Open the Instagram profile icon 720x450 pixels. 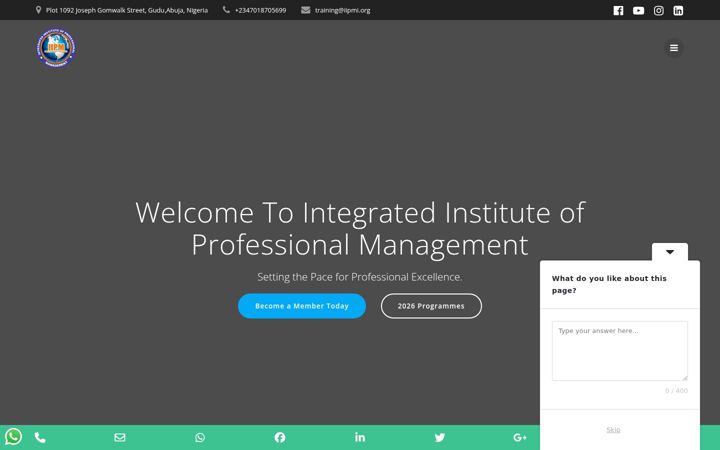[x=658, y=11]
